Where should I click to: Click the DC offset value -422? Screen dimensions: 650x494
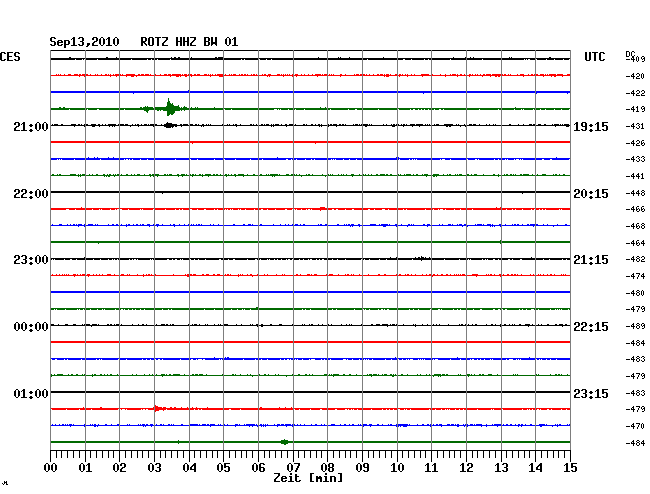click(x=635, y=93)
